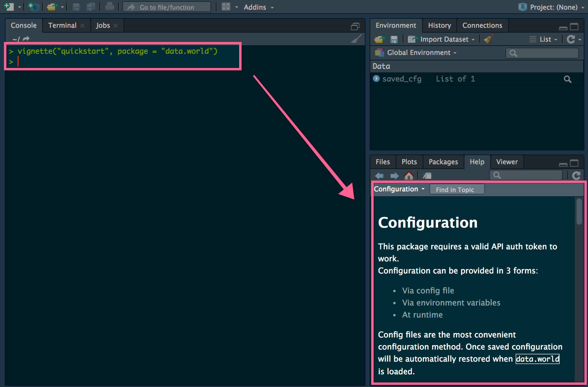
Task: Follow the At runtime link
Action: 422,315
